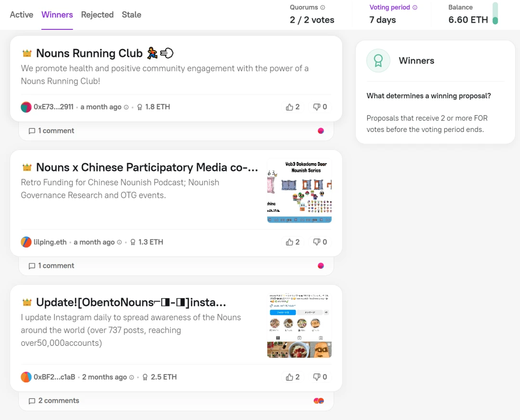Upvote the Nouns Running Club proposal
This screenshot has height=420, width=520.
pyautogui.click(x=292, y=107)
